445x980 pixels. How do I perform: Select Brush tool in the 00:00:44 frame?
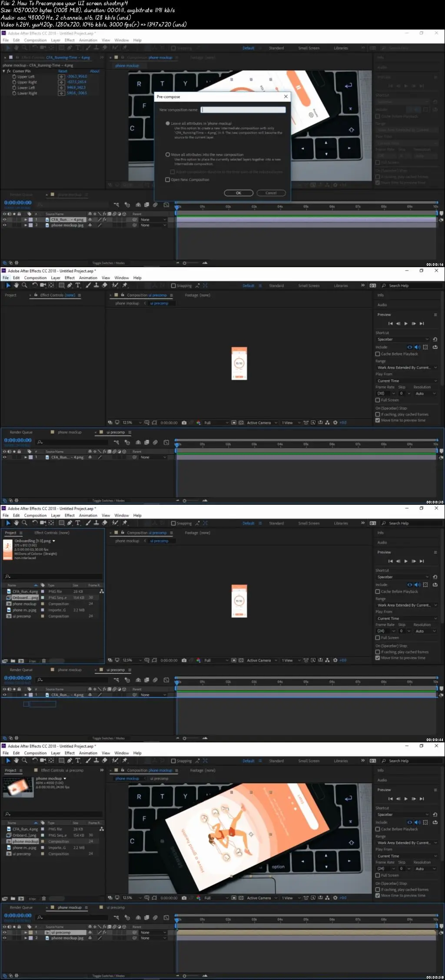pyautogui.click(x=88, y=523)
